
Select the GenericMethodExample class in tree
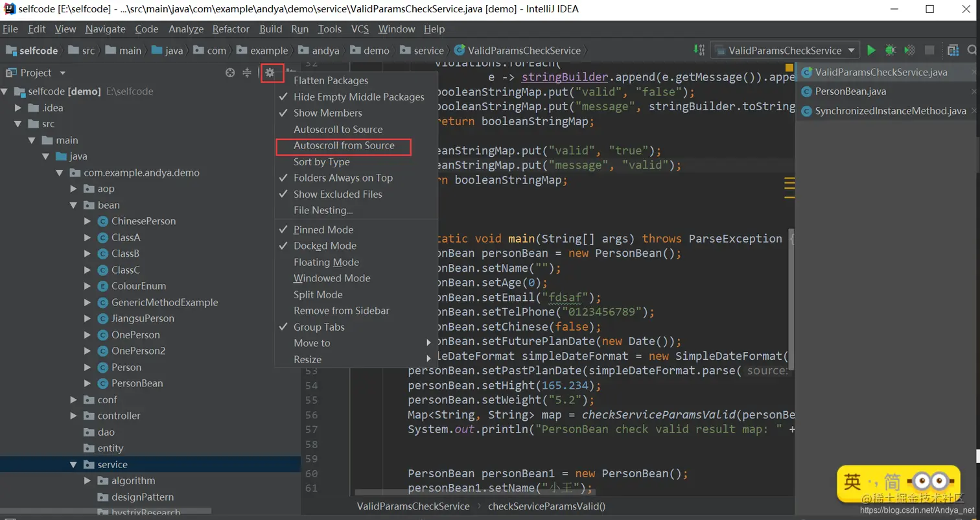click(165, 302)
